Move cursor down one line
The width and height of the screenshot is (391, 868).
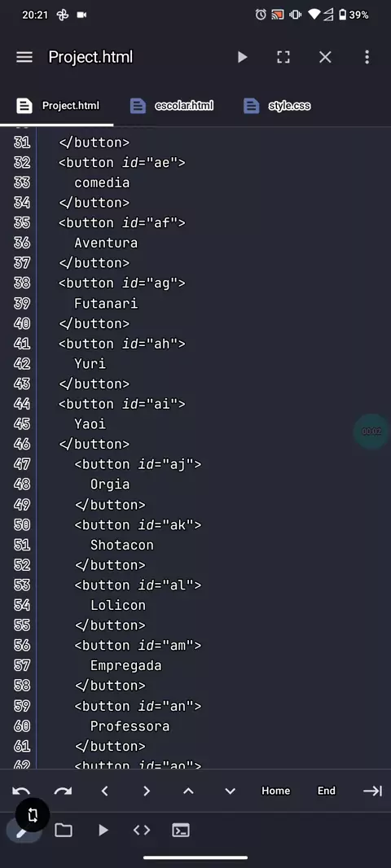pos(231,791)
